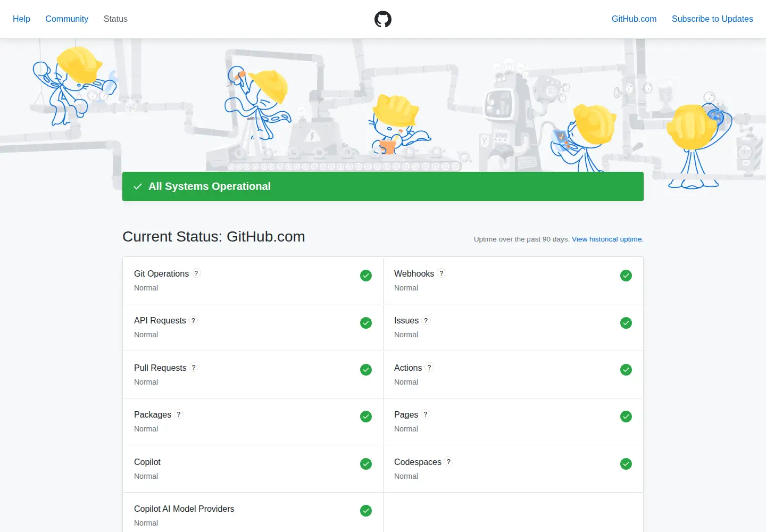Click the Codespaces component name

[418, 462]
